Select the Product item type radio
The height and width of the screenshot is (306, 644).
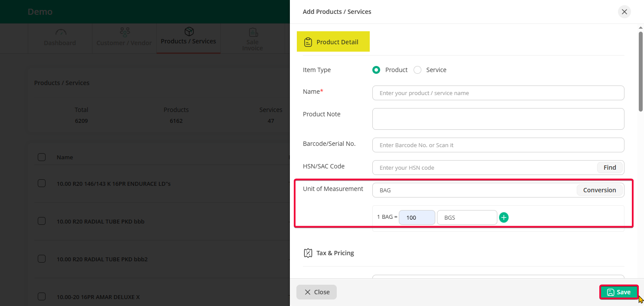(376, 70)
